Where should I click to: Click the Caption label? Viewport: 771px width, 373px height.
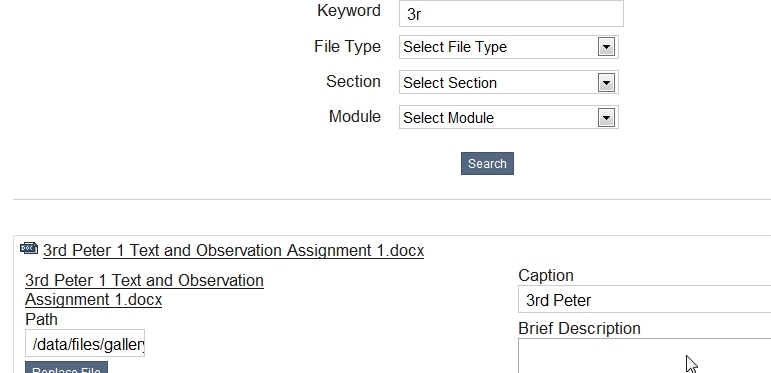[546, 276]
